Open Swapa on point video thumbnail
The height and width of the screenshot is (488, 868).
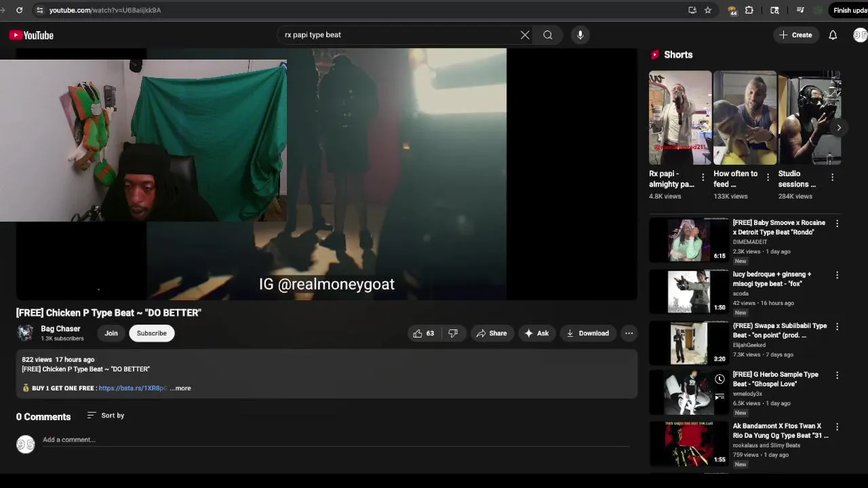point(688,343)
